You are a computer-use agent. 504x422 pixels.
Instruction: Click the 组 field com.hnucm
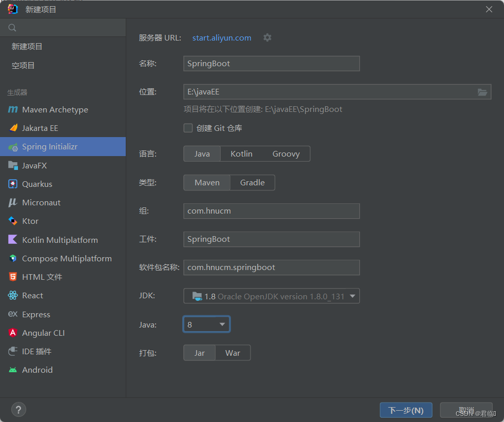(x=272, y=211)
